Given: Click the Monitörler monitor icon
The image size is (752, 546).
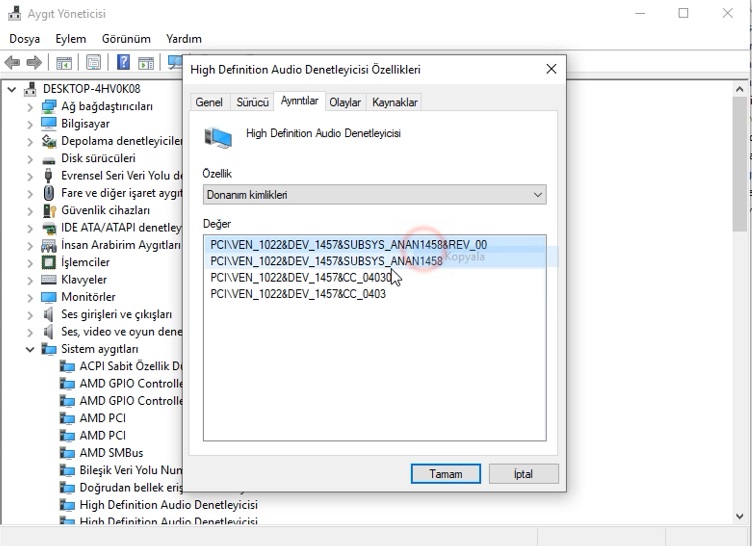Looking at the screenshot, I should coord(48,297).
